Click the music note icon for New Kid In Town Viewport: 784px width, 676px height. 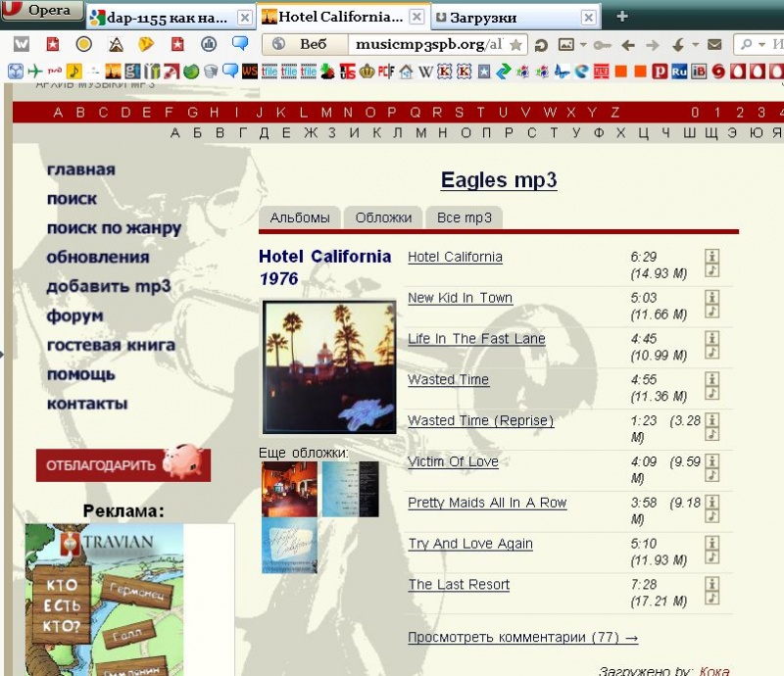(712, 311)
